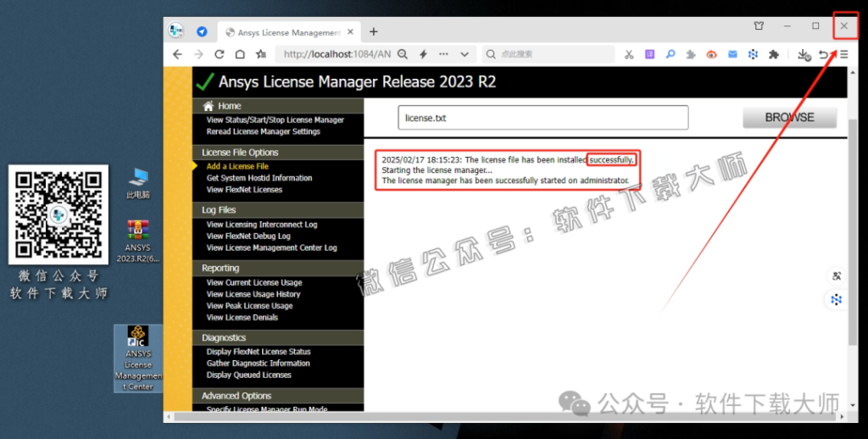Select the ANSYS 2023.R2 archive desktop icon
Viewport: 868px width, 439px height.
[138, 242]
